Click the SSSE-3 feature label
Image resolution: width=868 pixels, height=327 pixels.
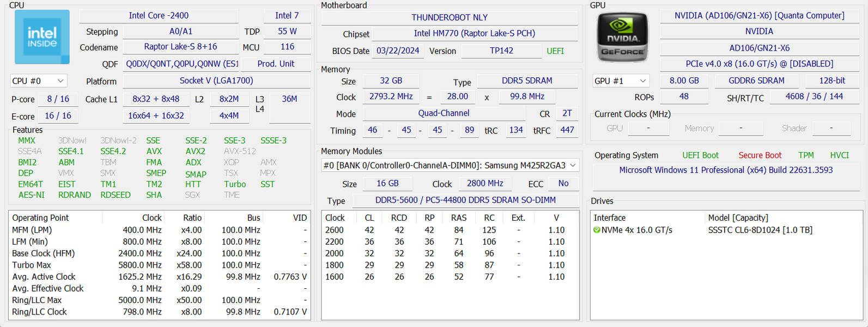point(274,141)
